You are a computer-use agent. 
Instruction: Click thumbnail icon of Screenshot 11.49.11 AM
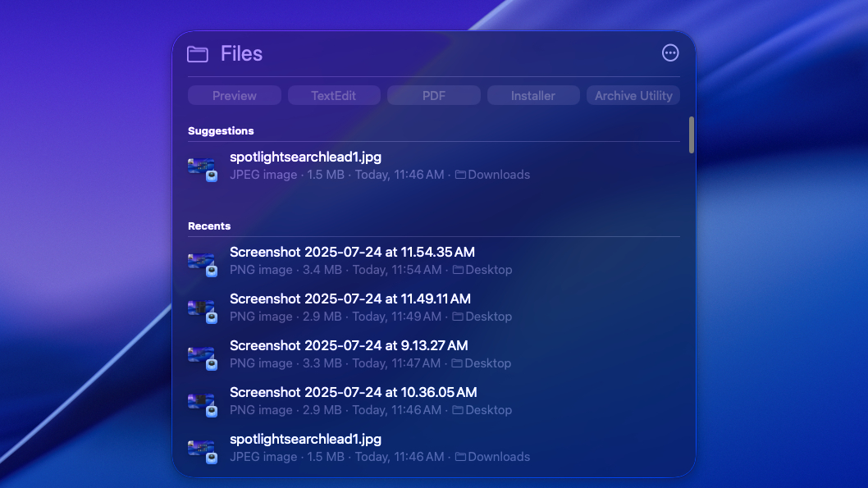(x=202, y=309)
